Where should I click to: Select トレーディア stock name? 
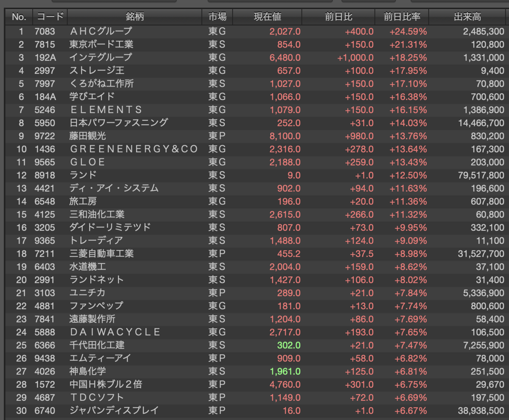tap(96, 241)
